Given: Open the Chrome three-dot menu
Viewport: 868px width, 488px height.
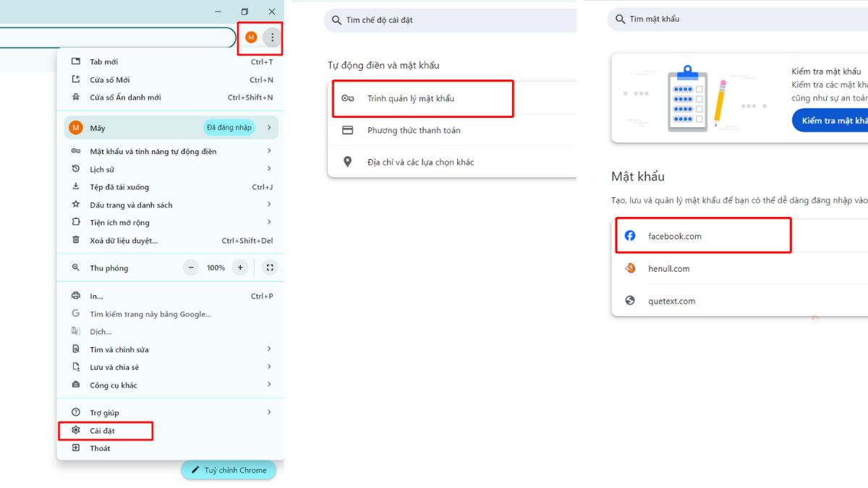Looking at the screenshot, I should pos(272,37).
